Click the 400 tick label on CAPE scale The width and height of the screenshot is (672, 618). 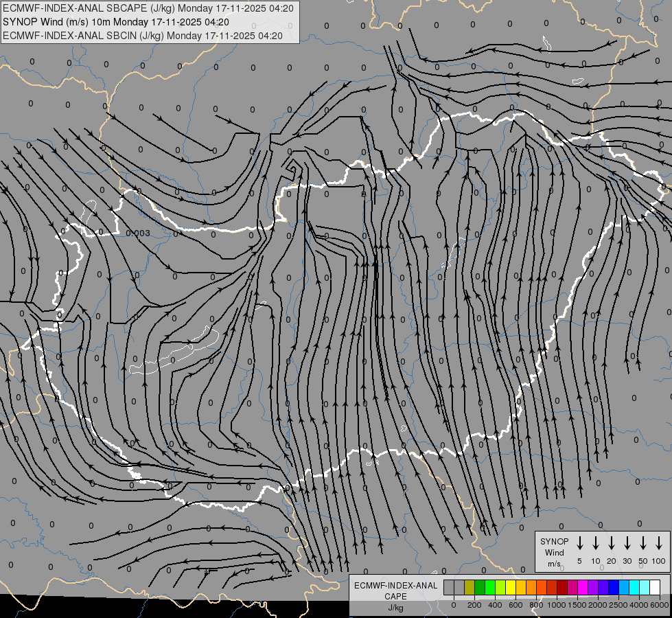[495, 605]
